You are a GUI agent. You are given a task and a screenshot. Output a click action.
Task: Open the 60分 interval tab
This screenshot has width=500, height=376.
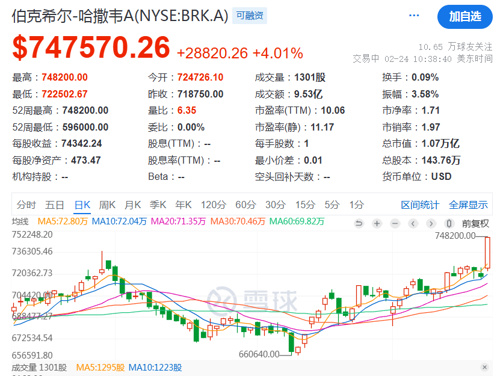246,205
